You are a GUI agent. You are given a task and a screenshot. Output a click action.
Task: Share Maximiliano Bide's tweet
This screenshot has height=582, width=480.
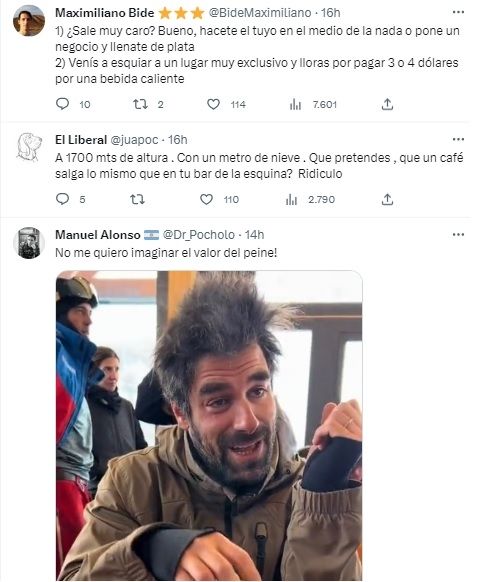point(387,104)
